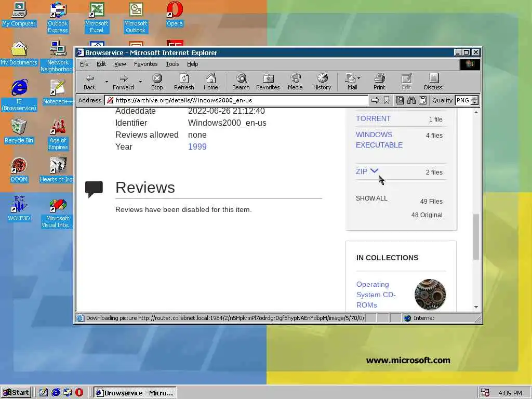This screenshot has width=532, height=399.
Task: Click the Go arrow beside address bar
Action: click(x=375, y=100)
